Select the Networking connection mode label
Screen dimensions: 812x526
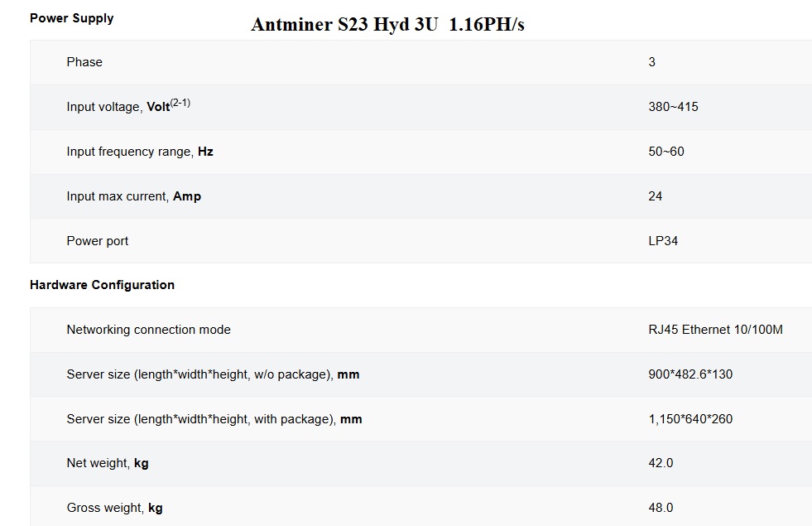[x=149, y=330]
